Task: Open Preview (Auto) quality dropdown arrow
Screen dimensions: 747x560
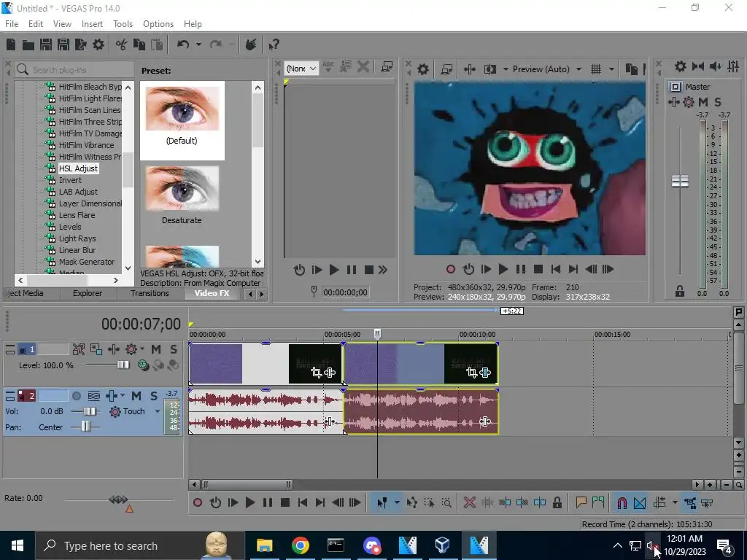Action: (578, 69)
